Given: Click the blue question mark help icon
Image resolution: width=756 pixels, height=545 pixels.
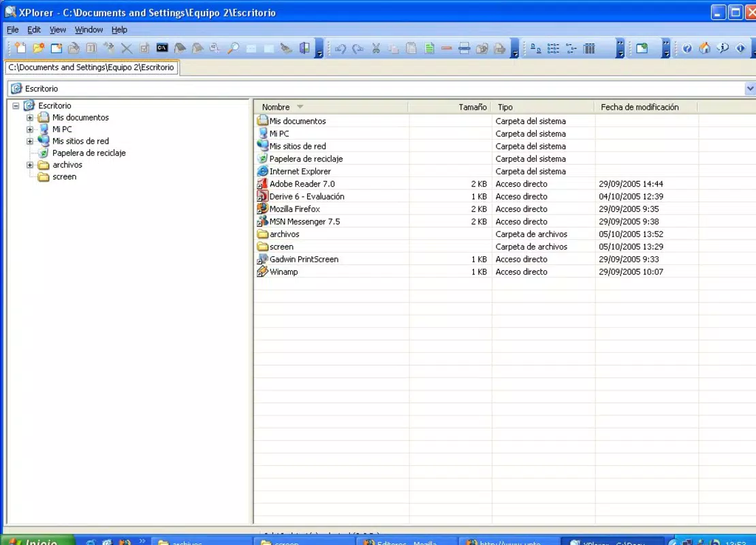Looking at the screenshot, I should coord(687,48).
